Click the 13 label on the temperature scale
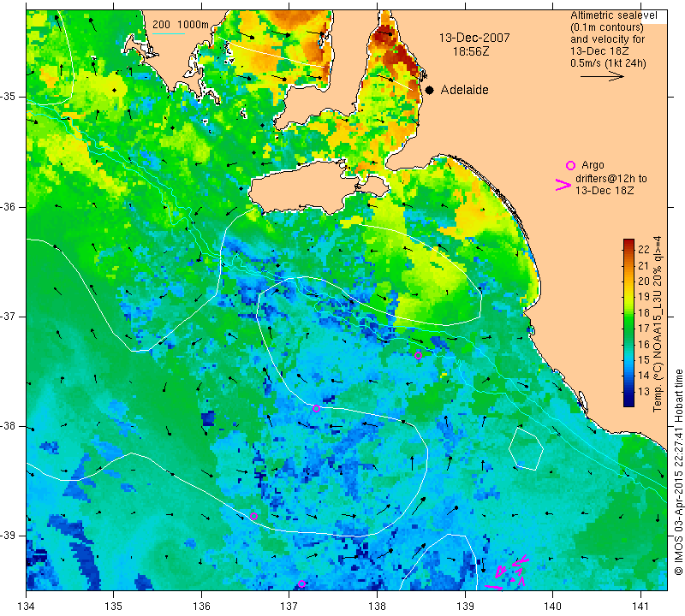Image resolution: width=685 pixels, height=616 pixels. 644,391
